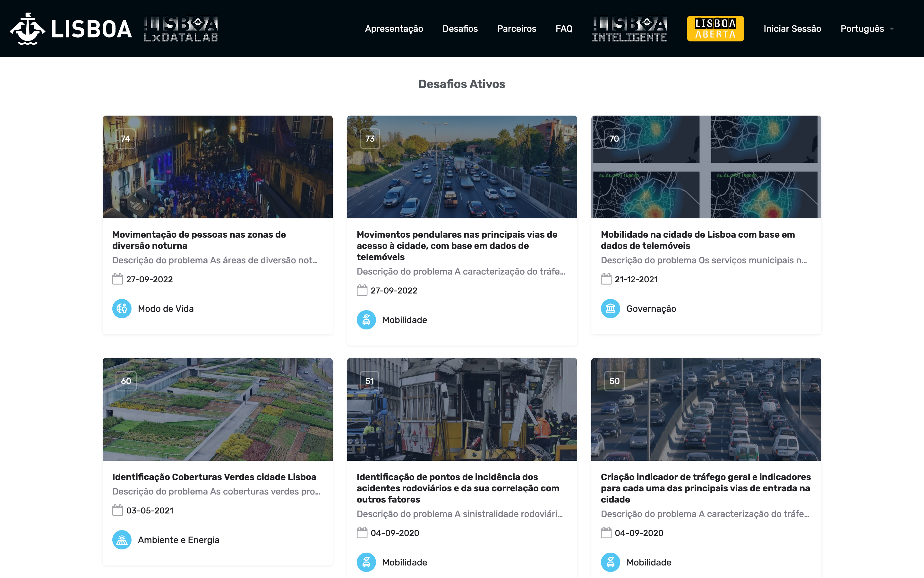Open the Lisboa Aberta yellow badge
The image size is (924, 578).
[715, 29]
